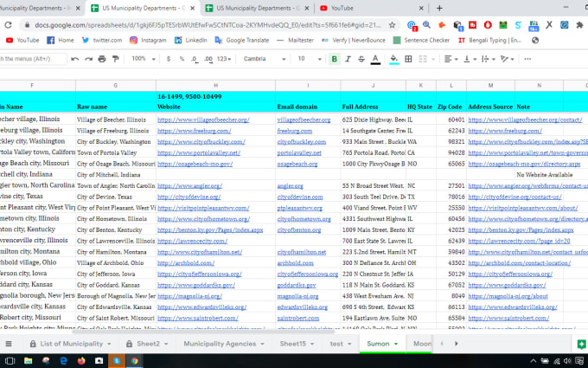Open Google Translate bookmark

[x=242, y=40]
